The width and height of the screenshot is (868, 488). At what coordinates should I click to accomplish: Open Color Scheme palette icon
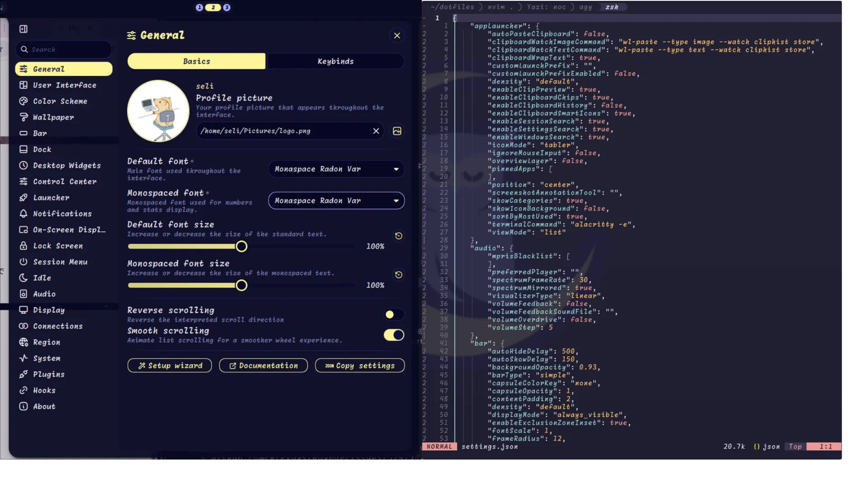point(24,101)
